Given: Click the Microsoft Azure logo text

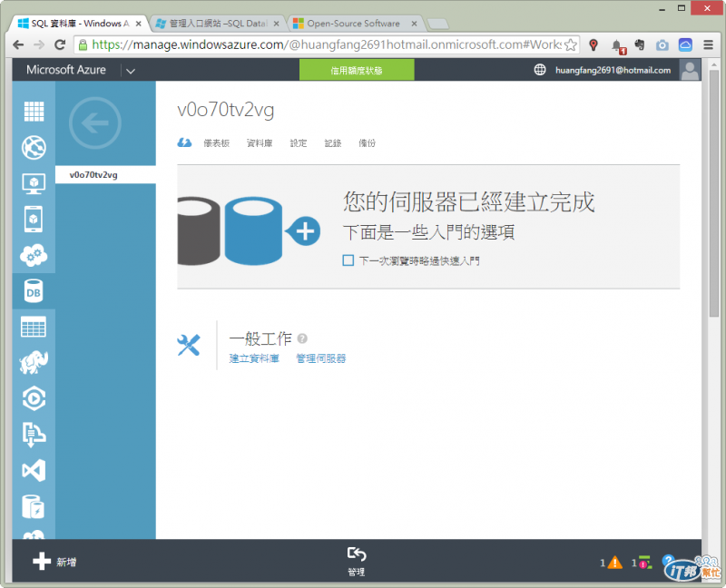Looking at the screenshot, I should click(66, 70).
